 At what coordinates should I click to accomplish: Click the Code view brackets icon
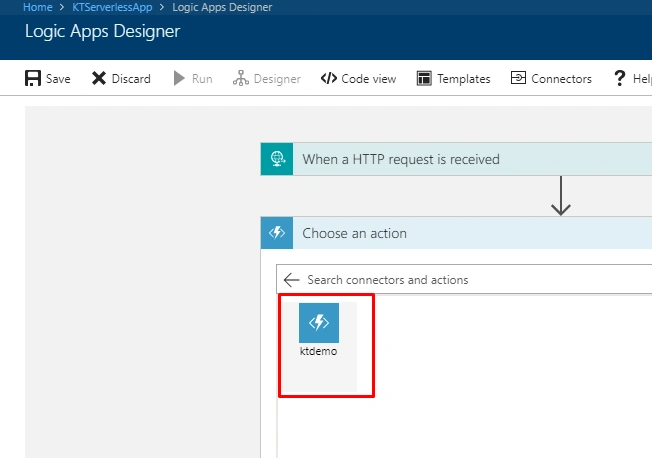click(328, 78)
